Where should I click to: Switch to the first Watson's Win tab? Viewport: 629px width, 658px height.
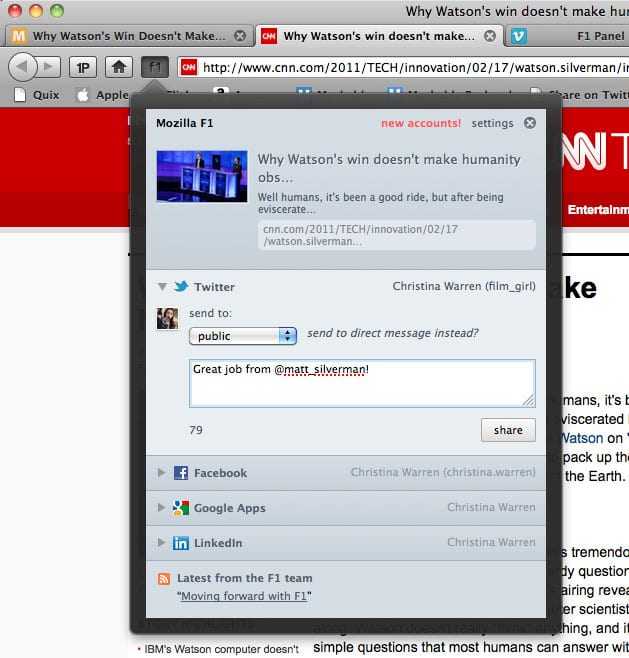tap(126, 36)
